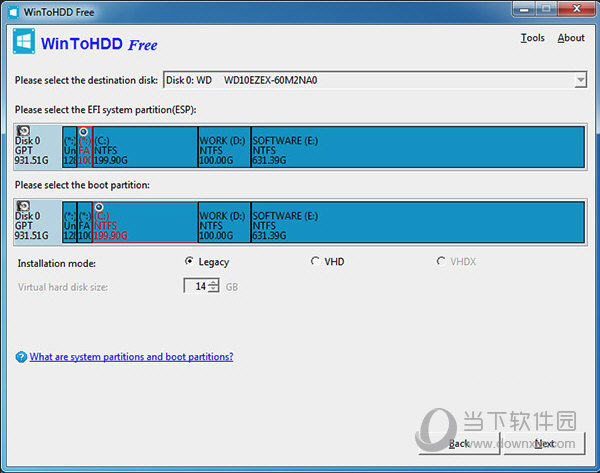Image resolution: width=600 pixels, height=473 pixels.
Task: Open the Tools menu
Action: tap(532, 38)
